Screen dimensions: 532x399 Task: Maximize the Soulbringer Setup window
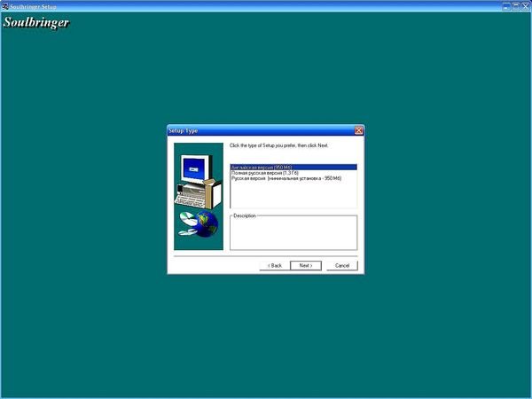[516, 6]
